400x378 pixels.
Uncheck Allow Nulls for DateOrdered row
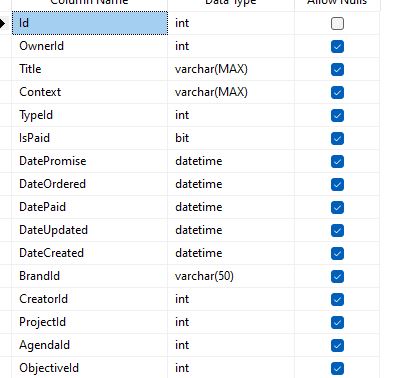click(337, 184)
